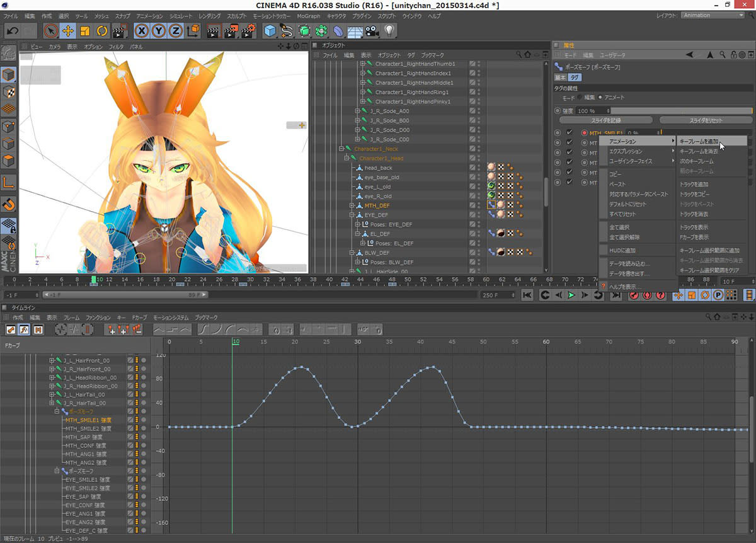Open the spline pen tool icon
Screen dimensions: 756x543
click(x=287, y=30)
